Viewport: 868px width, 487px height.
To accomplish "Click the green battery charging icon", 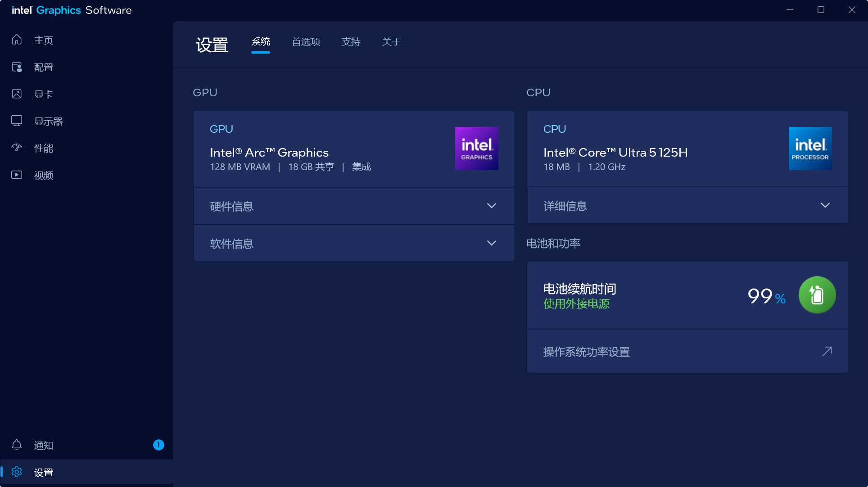I will click(817, 295).
